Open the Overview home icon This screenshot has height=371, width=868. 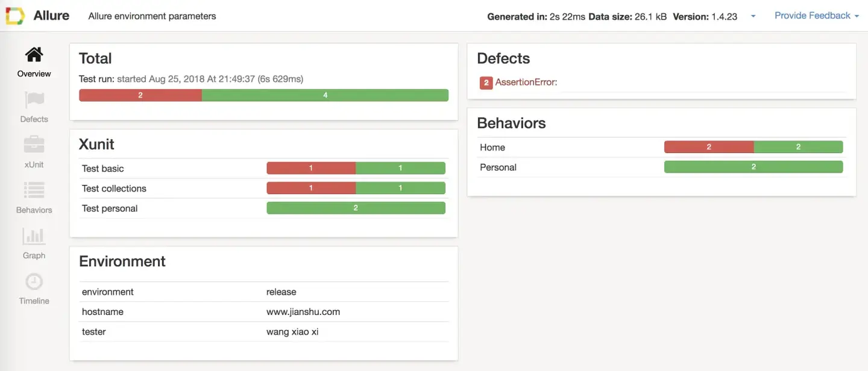34,55
